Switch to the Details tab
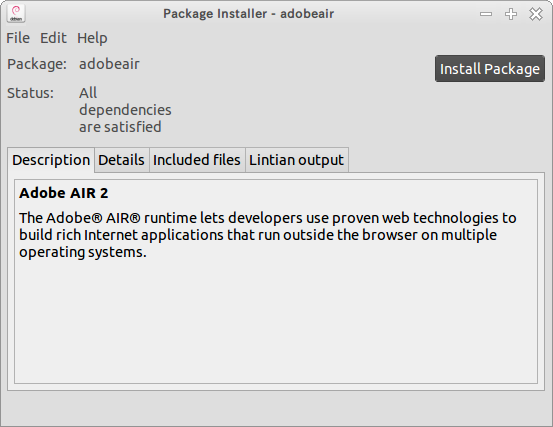The image size is (553, 427). 121,160
